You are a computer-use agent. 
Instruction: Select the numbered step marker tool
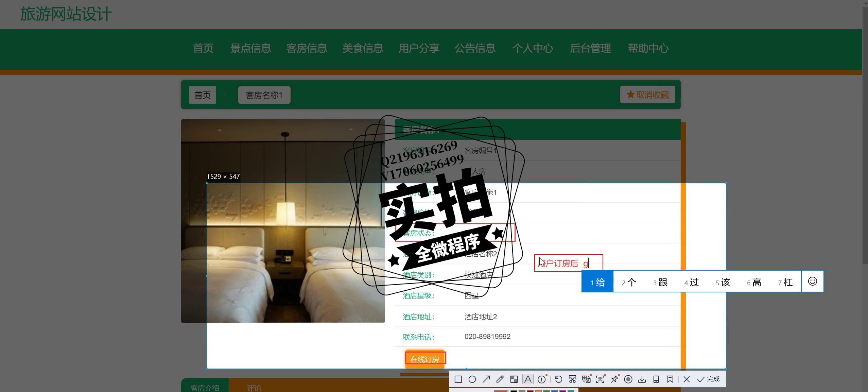tap(542, 379)
